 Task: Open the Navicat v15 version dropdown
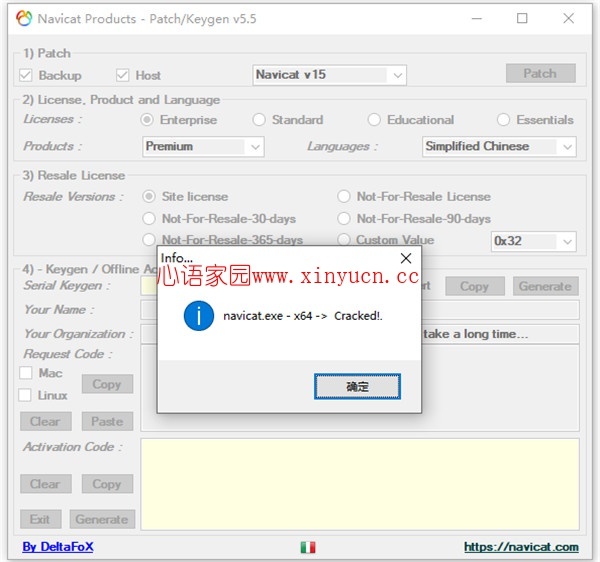(329, 75)
